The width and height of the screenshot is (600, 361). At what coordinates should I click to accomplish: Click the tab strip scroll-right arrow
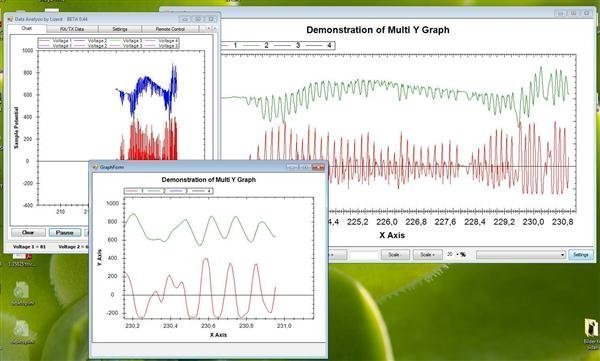point(215,28)
